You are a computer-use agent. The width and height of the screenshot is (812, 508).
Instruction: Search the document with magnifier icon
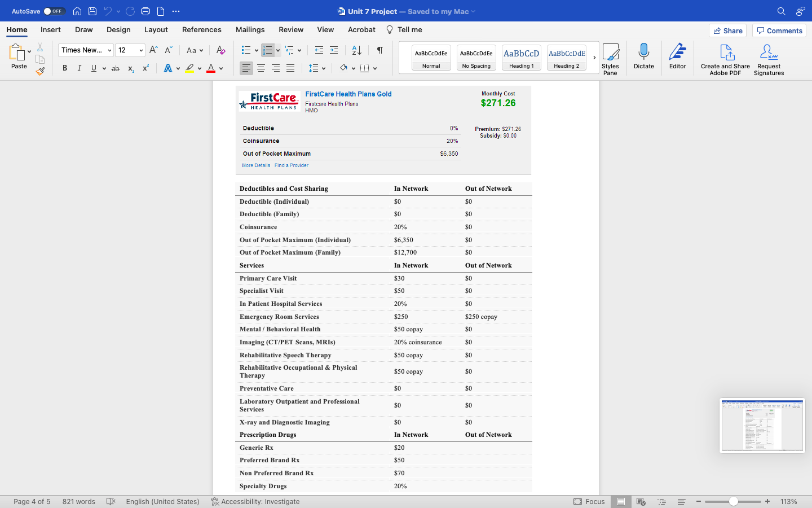782,11
